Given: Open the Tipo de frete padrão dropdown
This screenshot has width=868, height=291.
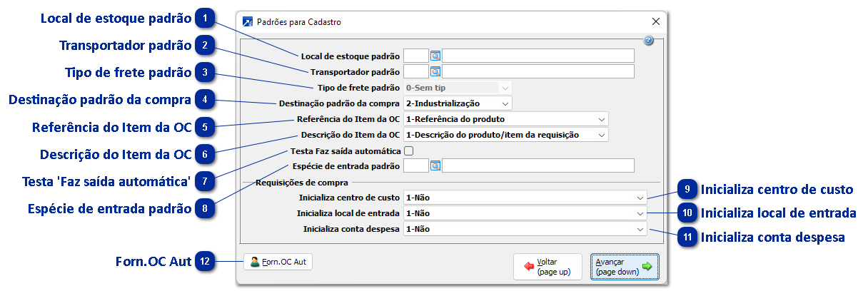Looking at the screenshot, I should click(458, 88).
